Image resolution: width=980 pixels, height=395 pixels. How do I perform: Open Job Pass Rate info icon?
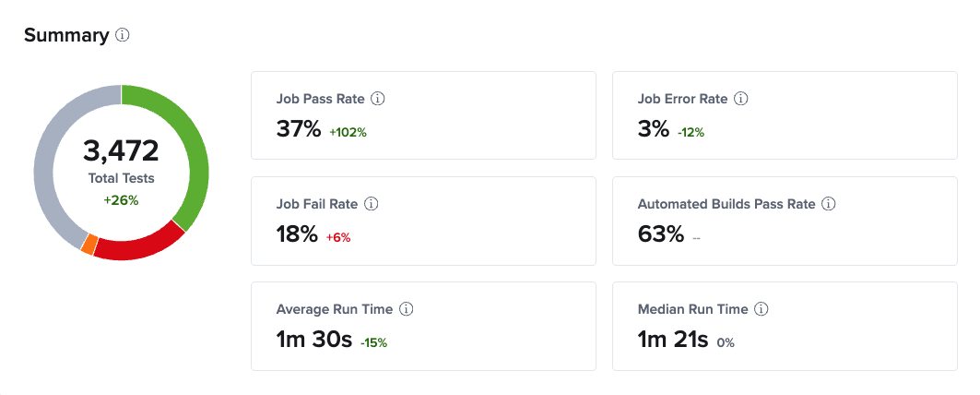(377, 99)
